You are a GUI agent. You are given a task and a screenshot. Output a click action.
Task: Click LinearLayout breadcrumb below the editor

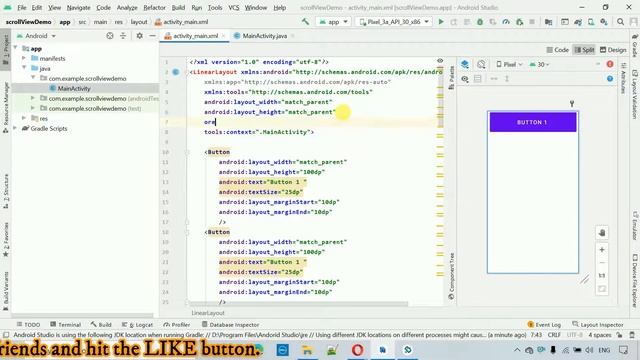(x=208, y=313)
